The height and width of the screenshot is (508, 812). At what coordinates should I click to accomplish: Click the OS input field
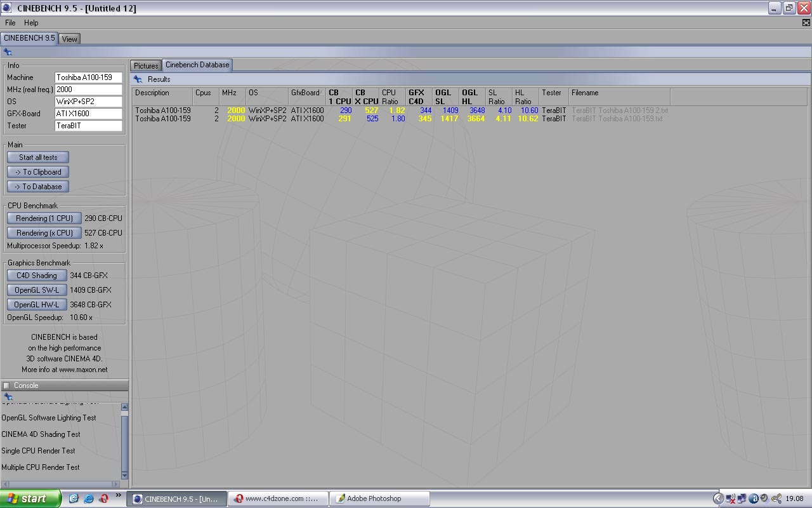[x=88, y=102]
